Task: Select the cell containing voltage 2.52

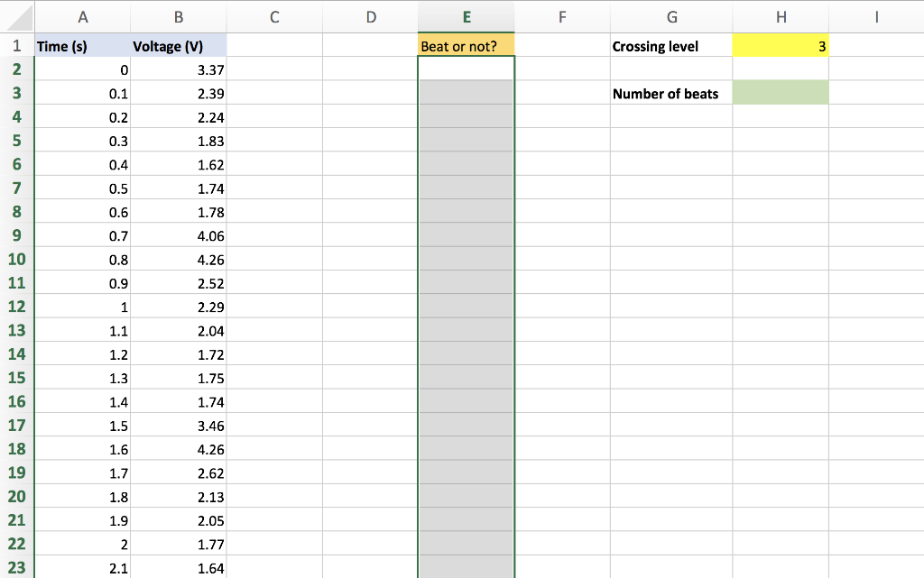Action: (178, 283)
